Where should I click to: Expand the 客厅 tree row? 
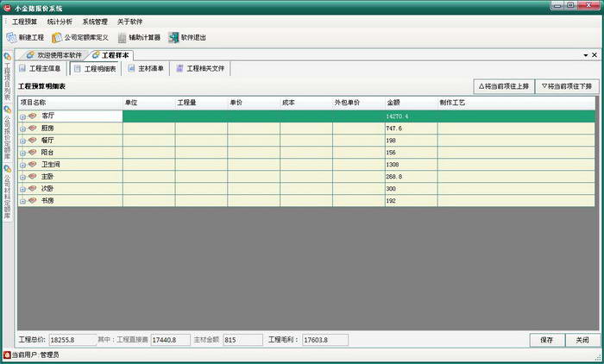(22, 116)
